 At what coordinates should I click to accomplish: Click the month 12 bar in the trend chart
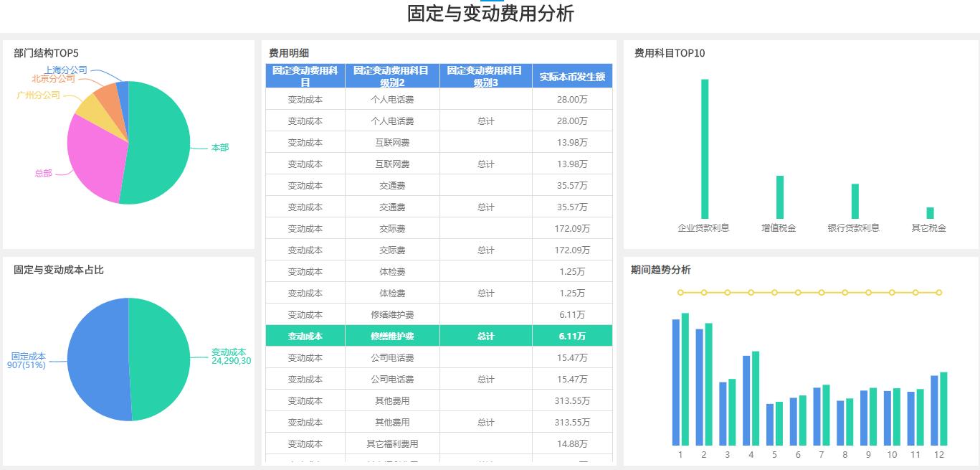coord(939,409)
